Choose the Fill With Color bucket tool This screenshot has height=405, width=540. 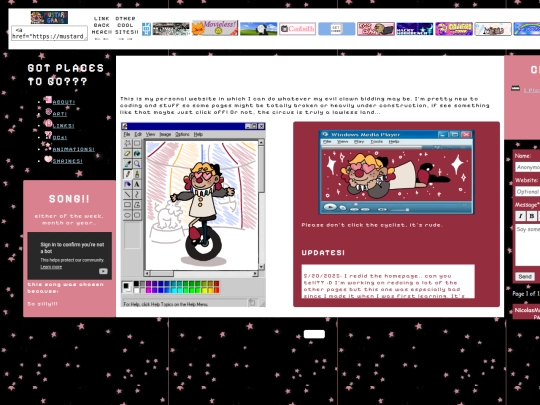coord(137,154)
